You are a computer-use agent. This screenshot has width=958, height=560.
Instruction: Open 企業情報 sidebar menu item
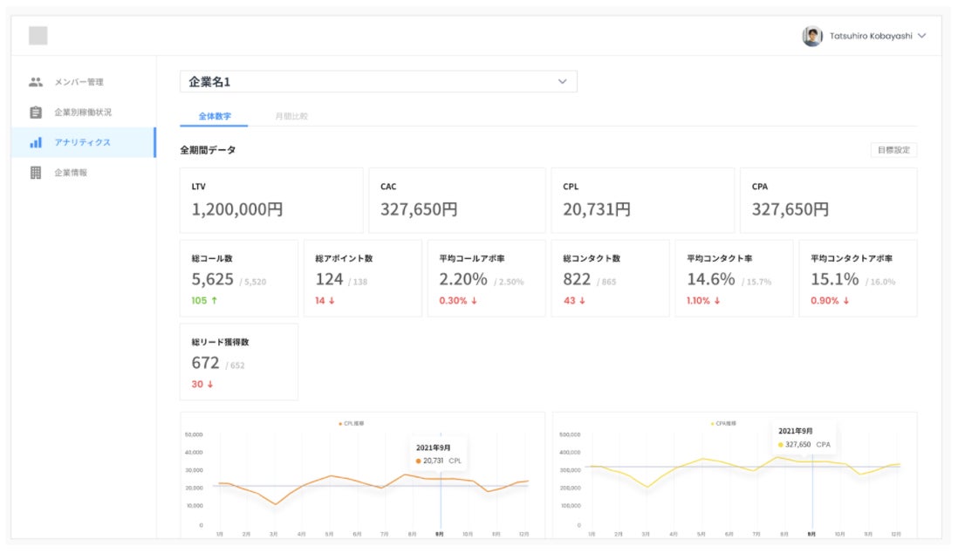tap(72, 173)
